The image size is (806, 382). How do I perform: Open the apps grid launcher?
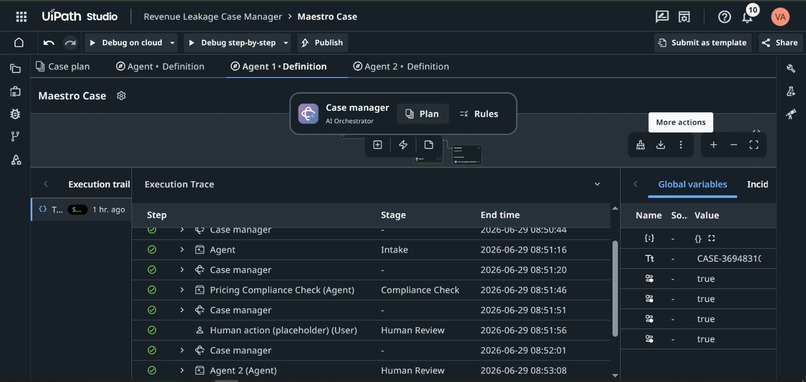click(21, 16)
